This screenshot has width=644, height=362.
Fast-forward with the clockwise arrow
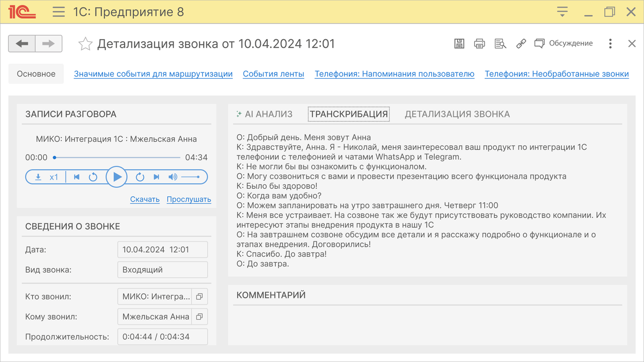click(140, 177)
